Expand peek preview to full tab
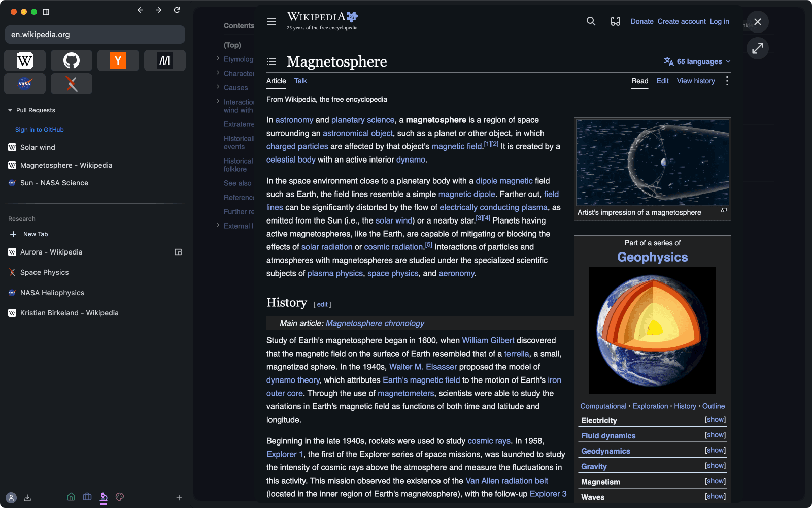The image size is (812, 508). [758, 48]
